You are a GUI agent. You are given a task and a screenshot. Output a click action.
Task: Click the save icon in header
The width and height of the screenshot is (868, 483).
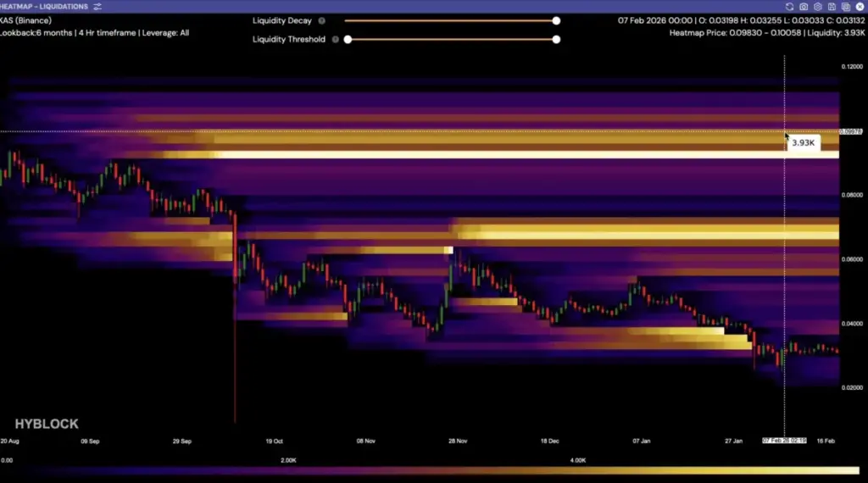click(x=832, y=7)
